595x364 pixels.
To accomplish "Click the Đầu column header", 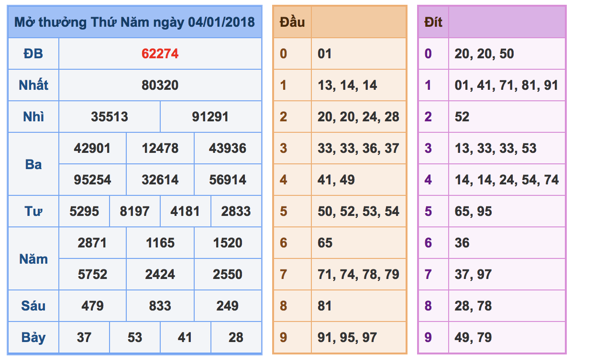I will click(x=292, y=22).
